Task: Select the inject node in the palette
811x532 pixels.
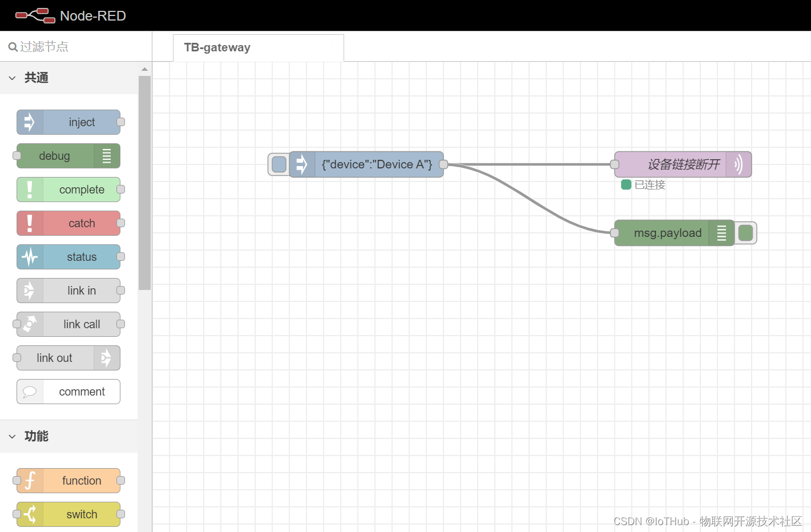Action: point(74,122)
